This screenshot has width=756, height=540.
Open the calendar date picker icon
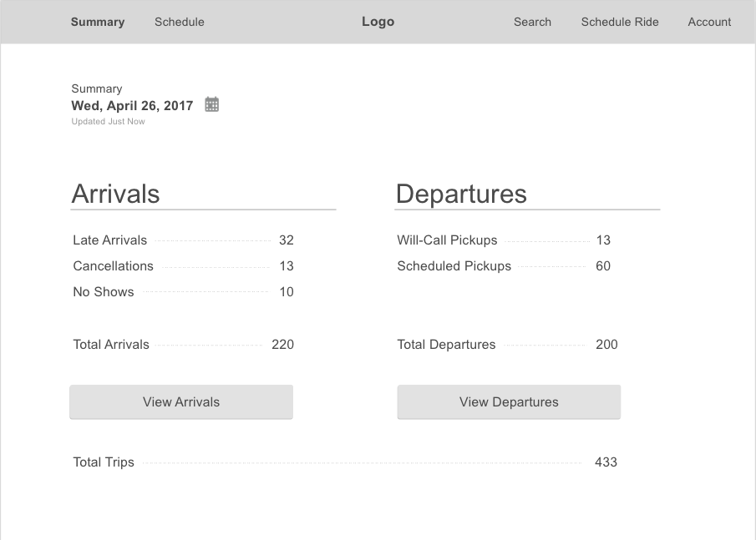point(212,104)
